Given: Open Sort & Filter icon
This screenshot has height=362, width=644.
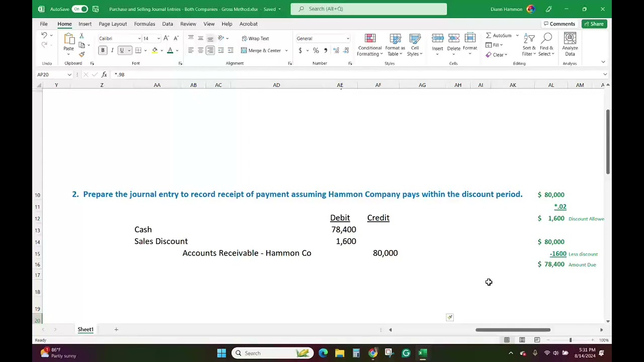Looking at the screenshot, I should coord(529,38).
